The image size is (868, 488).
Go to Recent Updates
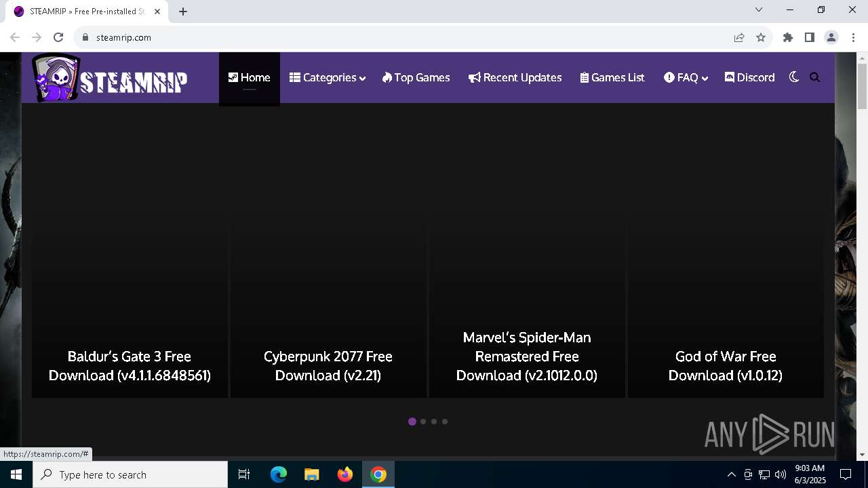(515, 77)
